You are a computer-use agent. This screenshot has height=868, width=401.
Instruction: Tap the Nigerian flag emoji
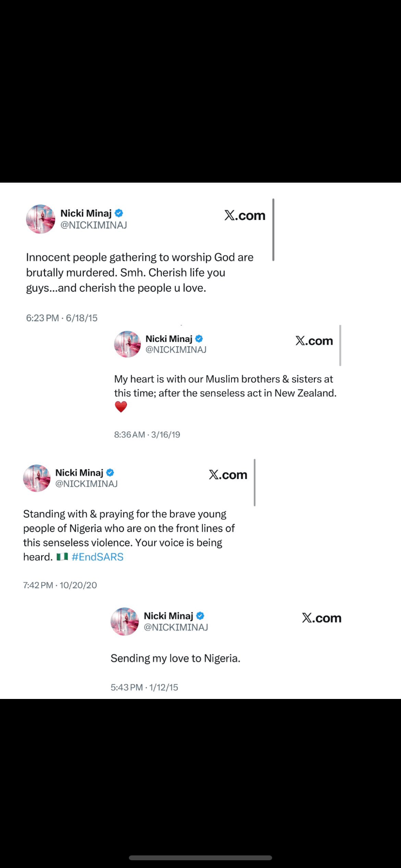62,557
